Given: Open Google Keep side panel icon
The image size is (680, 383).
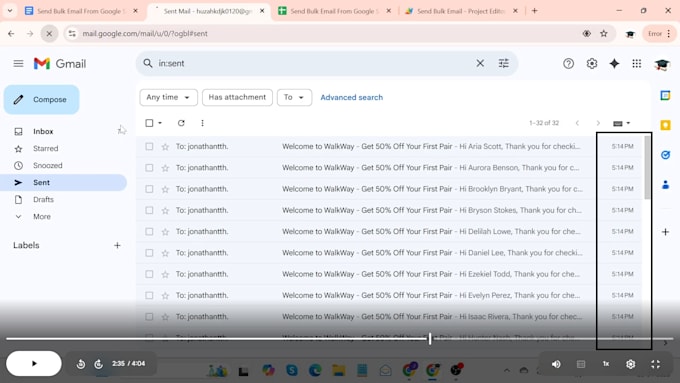Looking at the screenshot, I should coord(665,125).
